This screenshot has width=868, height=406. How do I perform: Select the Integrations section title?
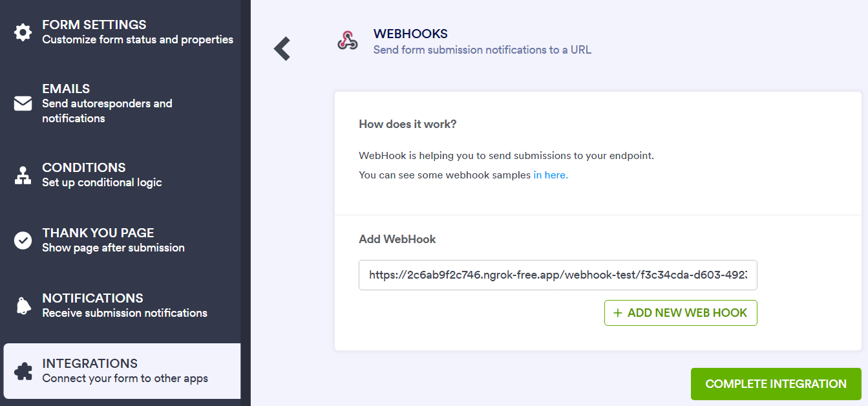pyautogui.click(x=90, y=363)
